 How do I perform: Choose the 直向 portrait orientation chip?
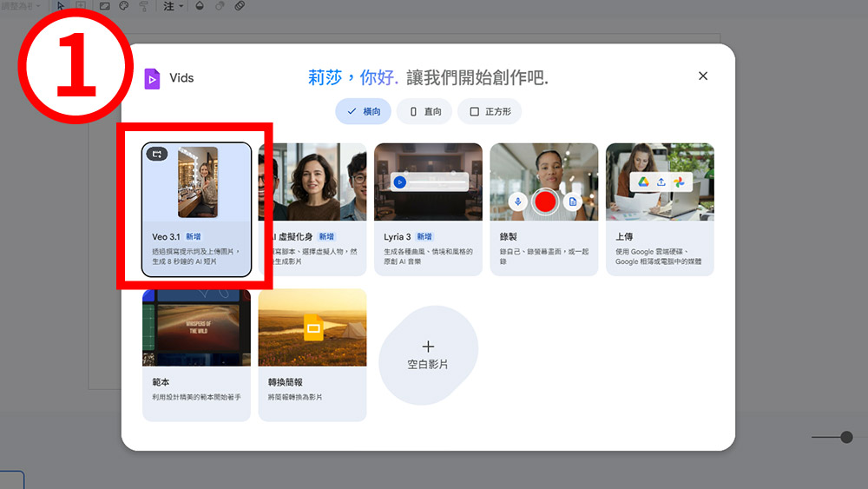424,111
